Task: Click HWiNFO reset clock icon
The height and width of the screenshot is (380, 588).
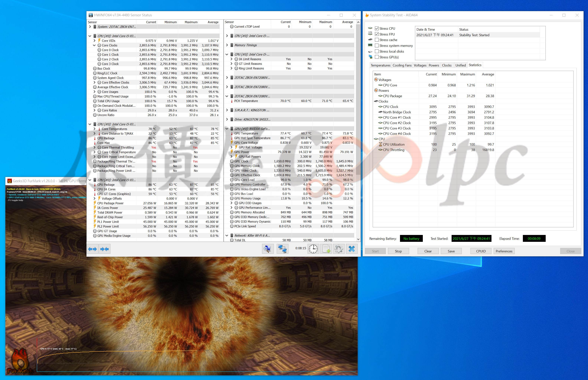Action: click(x=313, y=249)
